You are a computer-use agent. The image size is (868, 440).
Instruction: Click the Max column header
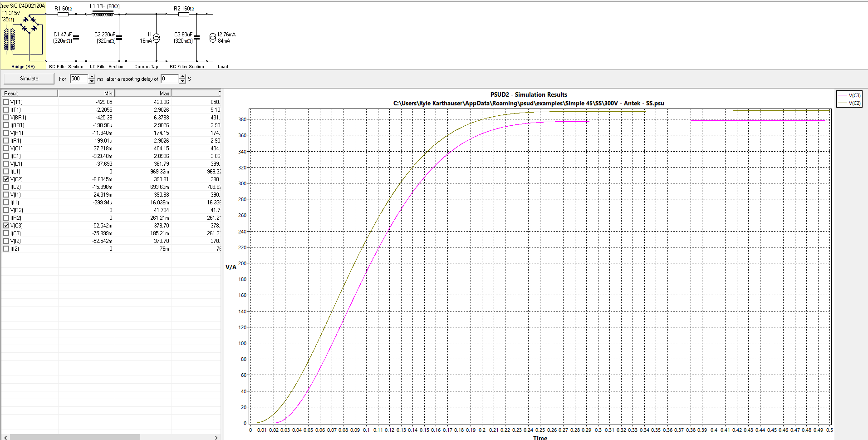[143, 93]
